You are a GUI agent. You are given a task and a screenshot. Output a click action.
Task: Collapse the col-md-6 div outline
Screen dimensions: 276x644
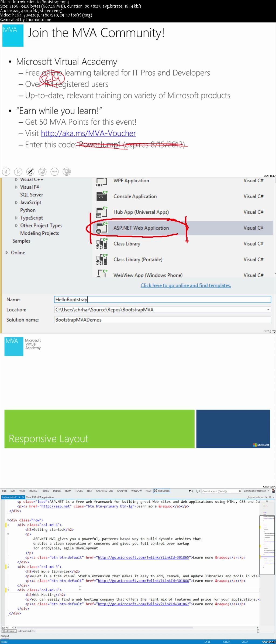[x=8, y=525]
